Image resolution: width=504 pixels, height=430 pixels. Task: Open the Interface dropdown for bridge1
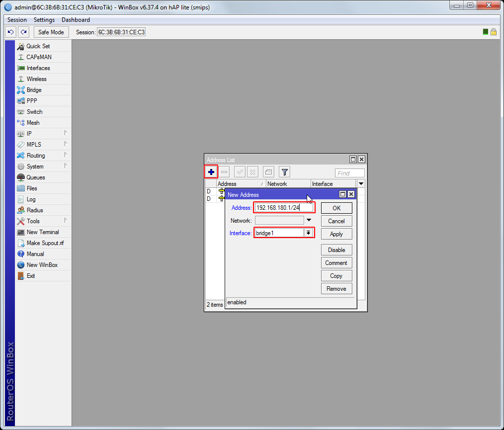click(x=309, y=233)
